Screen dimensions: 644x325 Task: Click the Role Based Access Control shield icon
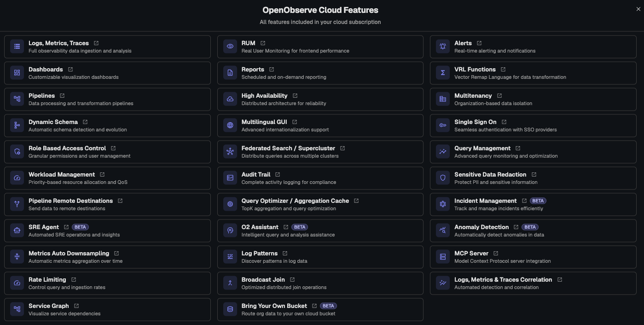pos(17,152)
